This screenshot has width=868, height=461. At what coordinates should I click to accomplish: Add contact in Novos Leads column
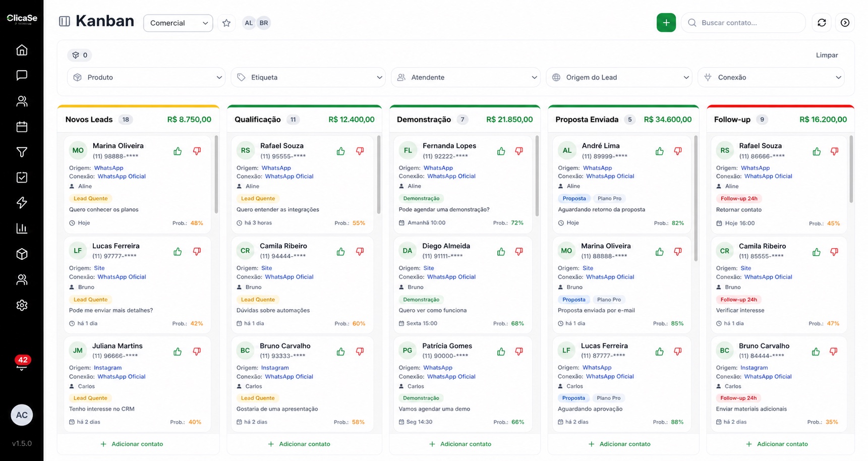[132, 444]
